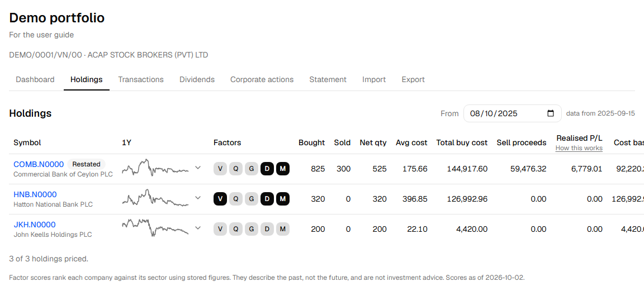This screenshot has width=644, height=291.
Task: Click the Avg cost column header
Action: click(411, 143)
